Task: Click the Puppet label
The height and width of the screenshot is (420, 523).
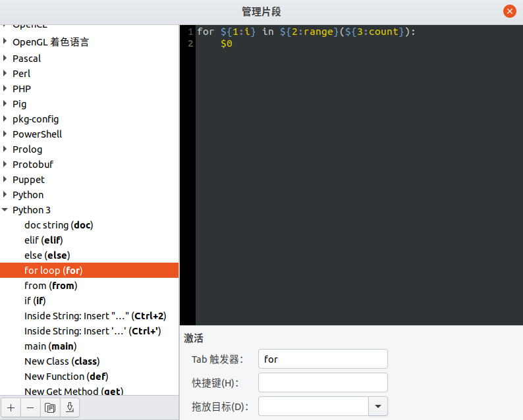Action: pos(29,180)
